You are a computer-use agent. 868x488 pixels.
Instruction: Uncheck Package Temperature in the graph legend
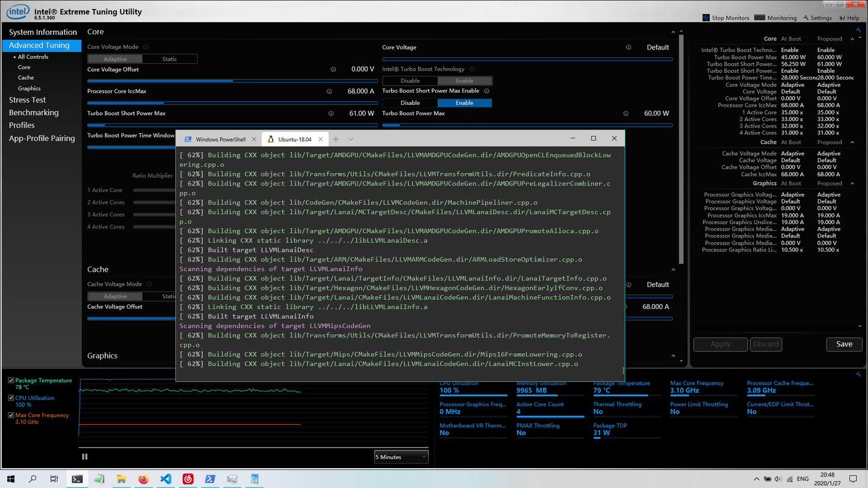(10, 380)
